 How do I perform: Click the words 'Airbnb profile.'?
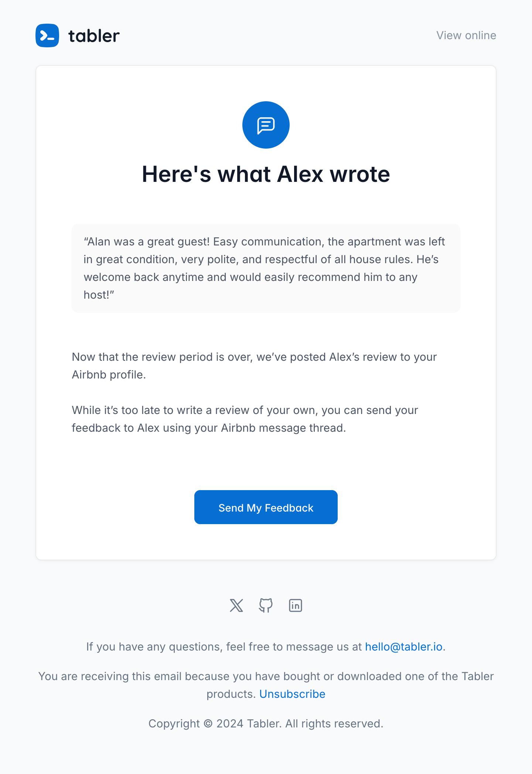(109, 375)
